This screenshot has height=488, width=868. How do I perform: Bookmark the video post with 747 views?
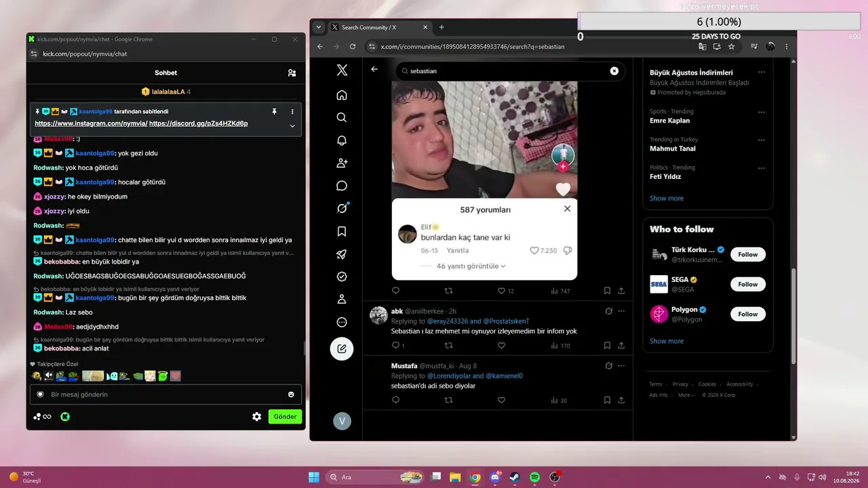pyautogui.click(x=607, y=291)
